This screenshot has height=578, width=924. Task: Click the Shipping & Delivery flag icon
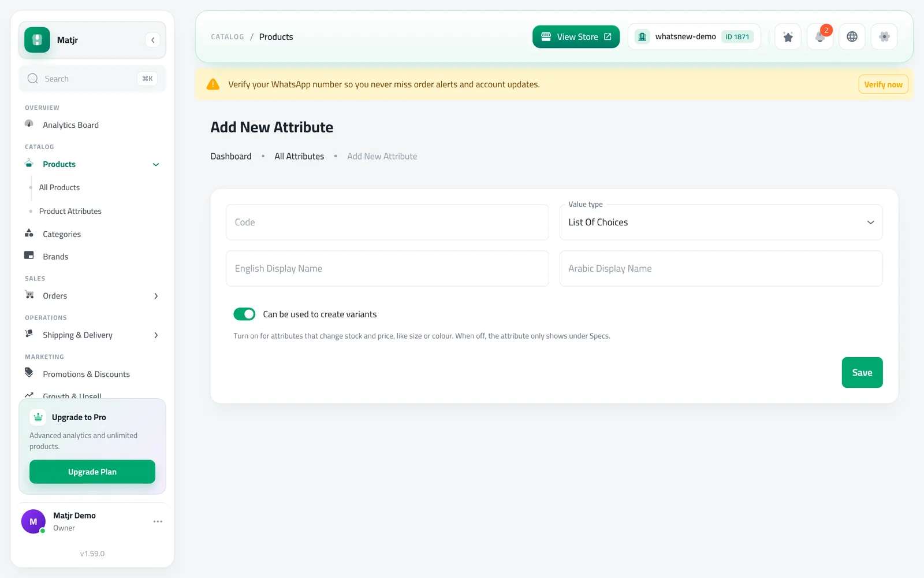(x=29, y=334)
